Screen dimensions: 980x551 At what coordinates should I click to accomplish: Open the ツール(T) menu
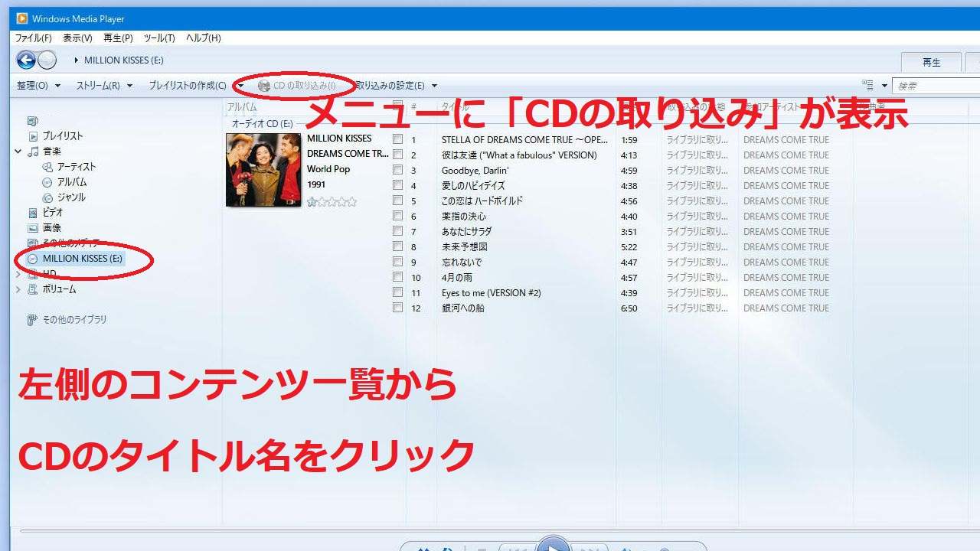pyautogui.click(x=159, y=37)
